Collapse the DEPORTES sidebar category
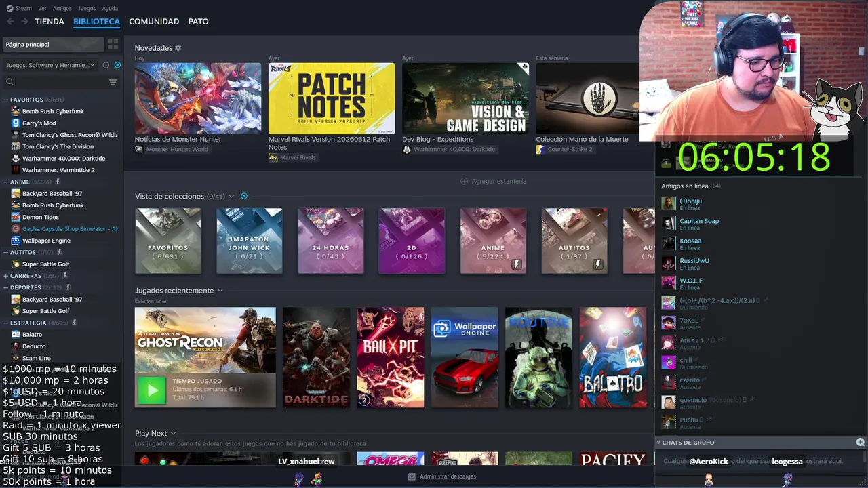 pyautogui.click(x=6, y=287)
